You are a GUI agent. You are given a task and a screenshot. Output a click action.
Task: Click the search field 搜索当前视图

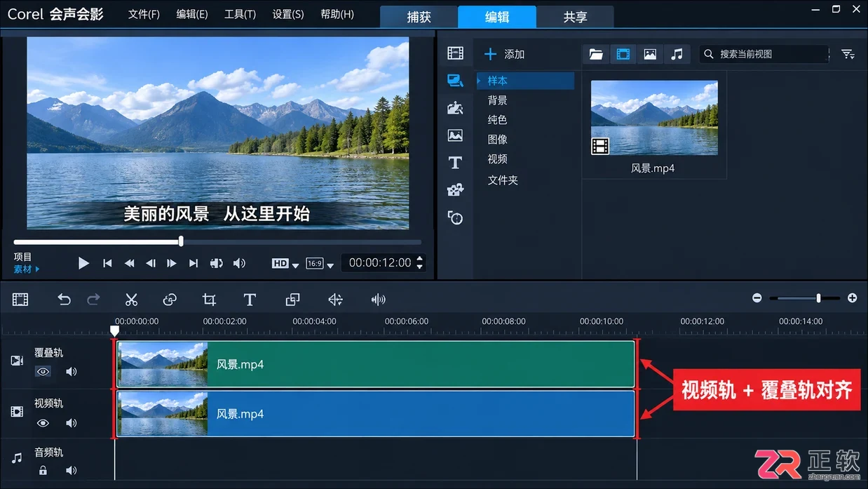click(x=764, y=54)
